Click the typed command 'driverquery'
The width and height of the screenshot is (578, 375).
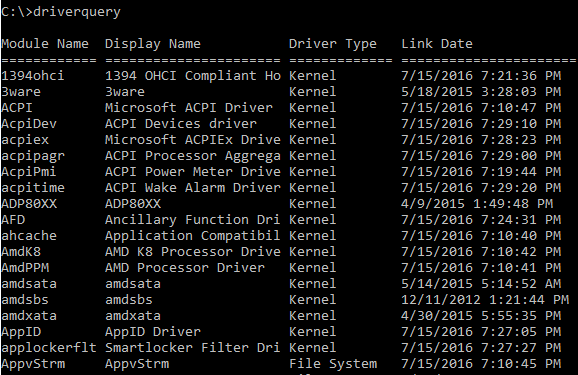pyautogui.click(x=77, y=12)
